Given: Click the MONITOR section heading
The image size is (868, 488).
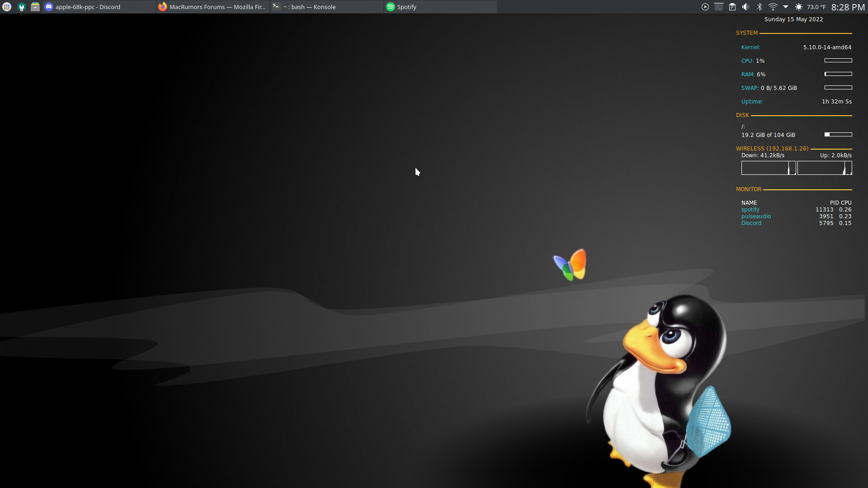Looking at the screenshot, I should pos(749,189).
